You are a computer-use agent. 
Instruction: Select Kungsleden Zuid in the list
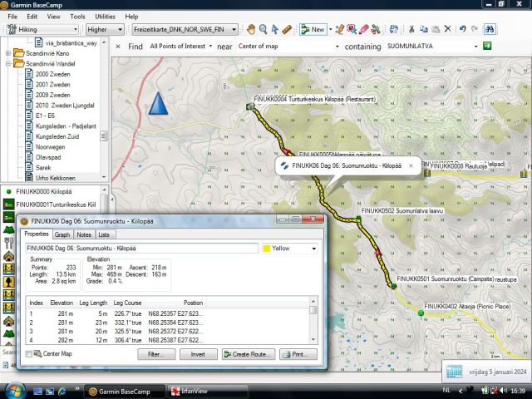coord(57,136)
